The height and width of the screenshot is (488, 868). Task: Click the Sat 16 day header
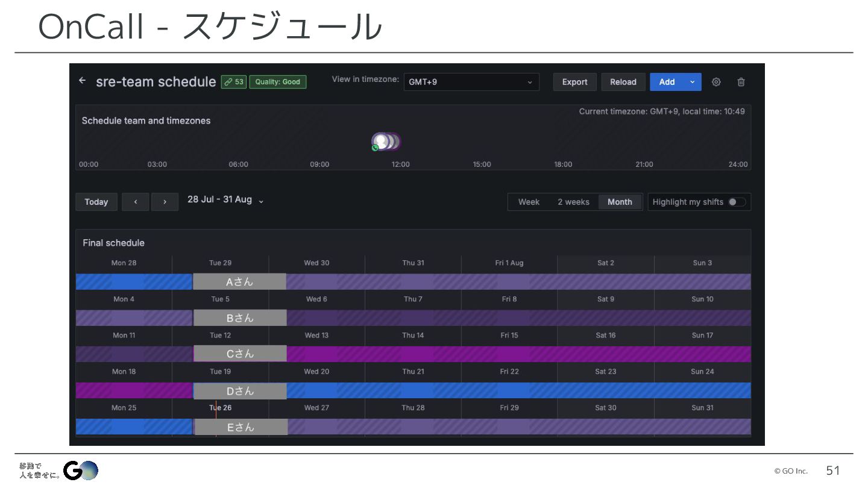point(606,336)
